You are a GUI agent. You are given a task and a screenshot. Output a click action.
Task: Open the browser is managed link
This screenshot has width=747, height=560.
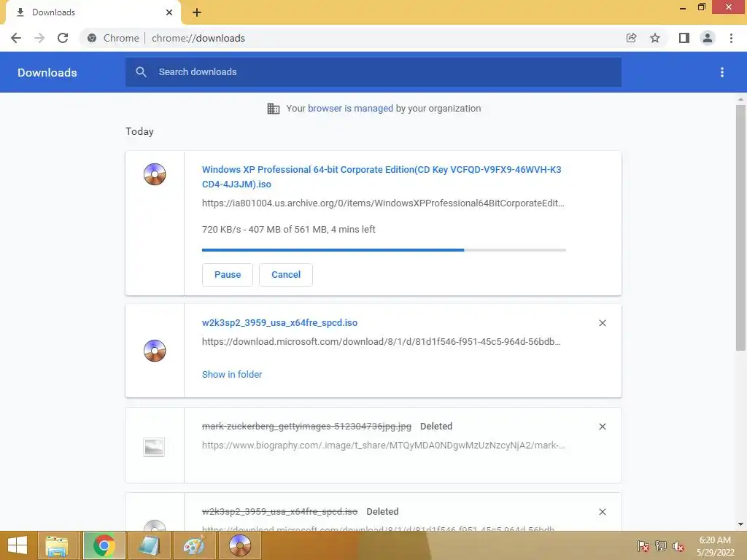coord(351,108)
